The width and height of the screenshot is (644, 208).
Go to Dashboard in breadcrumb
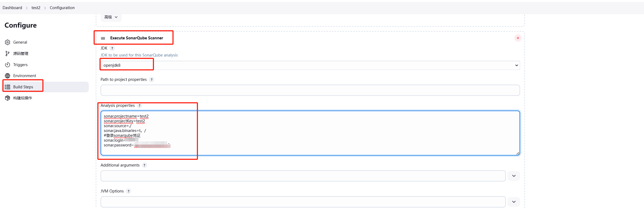12,8
